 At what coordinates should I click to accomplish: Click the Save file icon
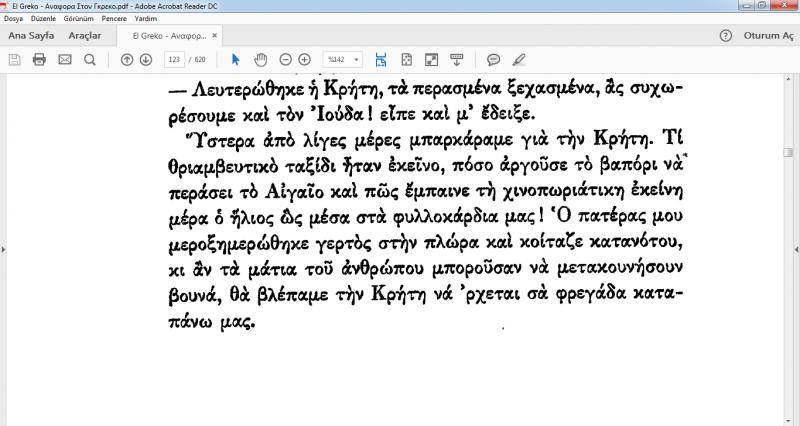click(15, 60)
